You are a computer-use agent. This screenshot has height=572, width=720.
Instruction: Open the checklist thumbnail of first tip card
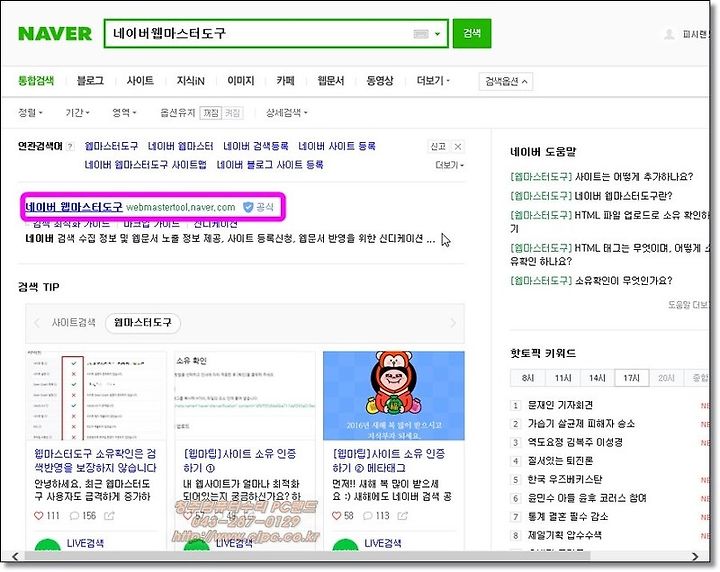(x=96, y=396)
